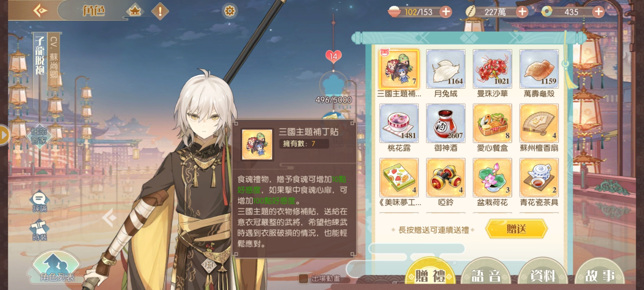Add donut currency via 435 plus button
This screenshot has width=644, height=290.
pos(598,12)
